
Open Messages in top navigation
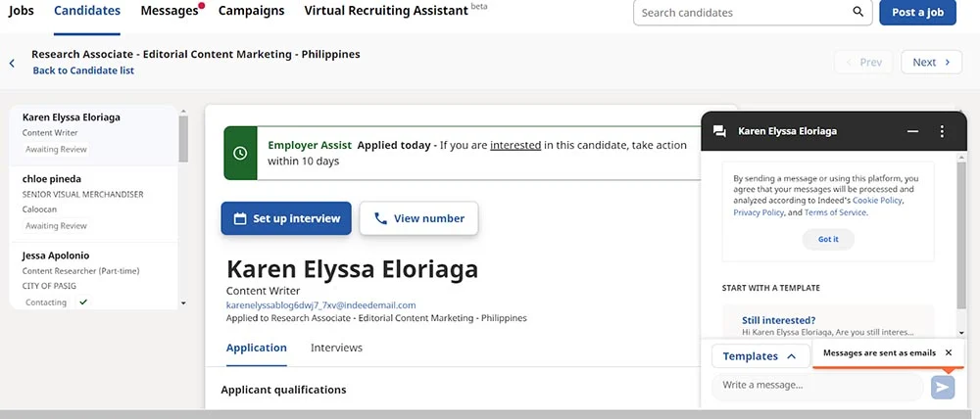tap(170, 11)
